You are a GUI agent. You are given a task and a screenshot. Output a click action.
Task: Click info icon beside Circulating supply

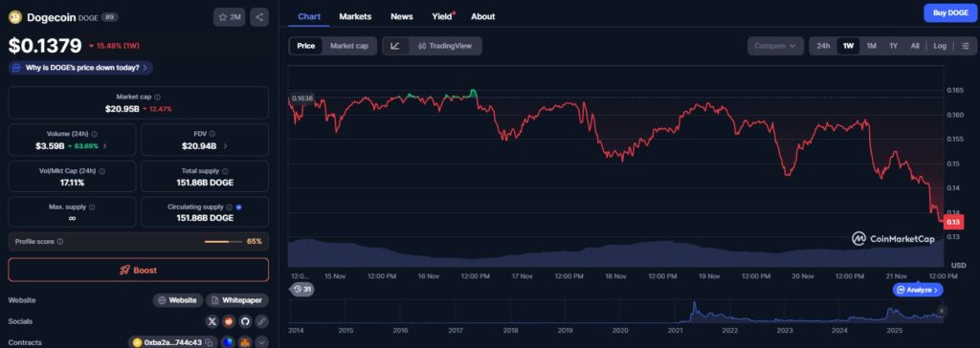pyautogui.click(x=230, y=207)
